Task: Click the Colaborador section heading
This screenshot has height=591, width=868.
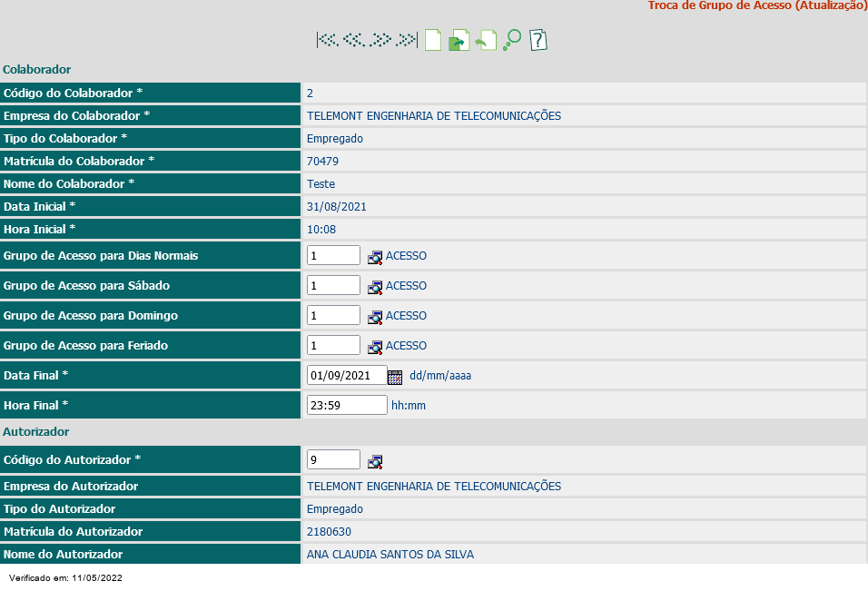Action: coord(37,69)
